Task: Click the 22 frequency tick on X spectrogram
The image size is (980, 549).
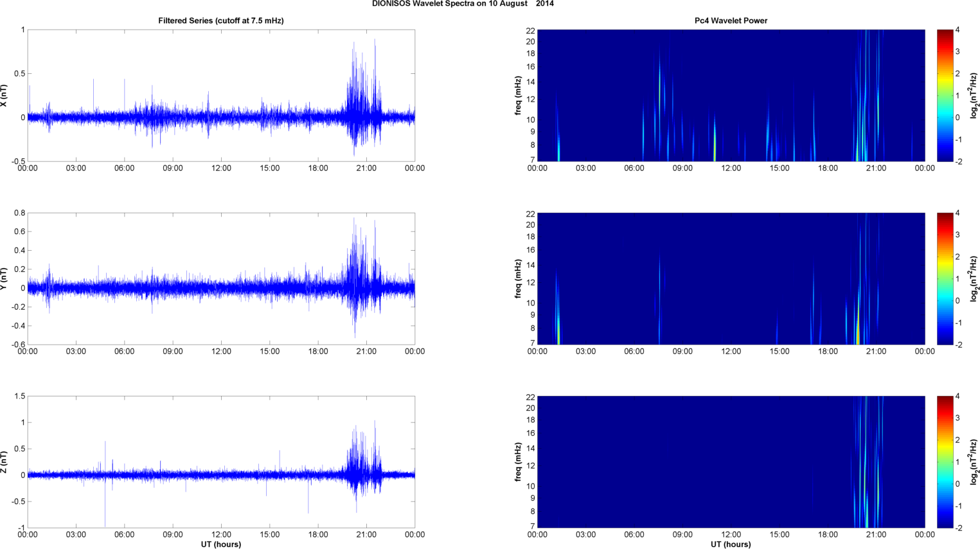Action: tap(531, 30)
